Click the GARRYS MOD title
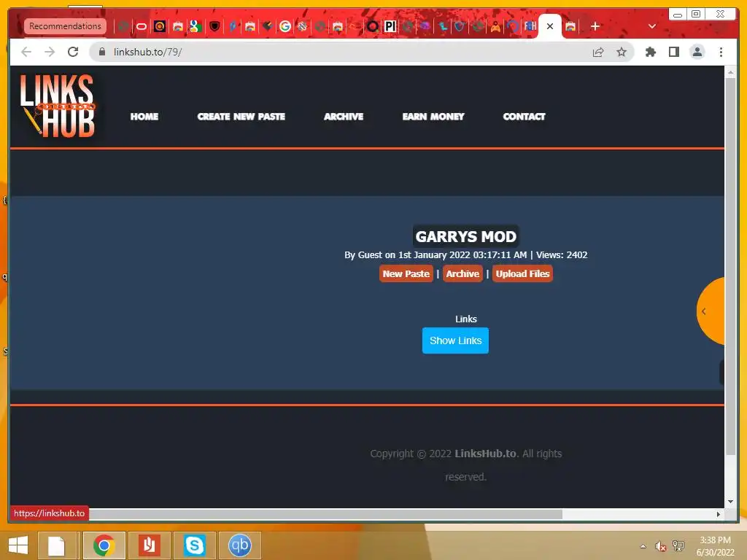 point(465,237)
